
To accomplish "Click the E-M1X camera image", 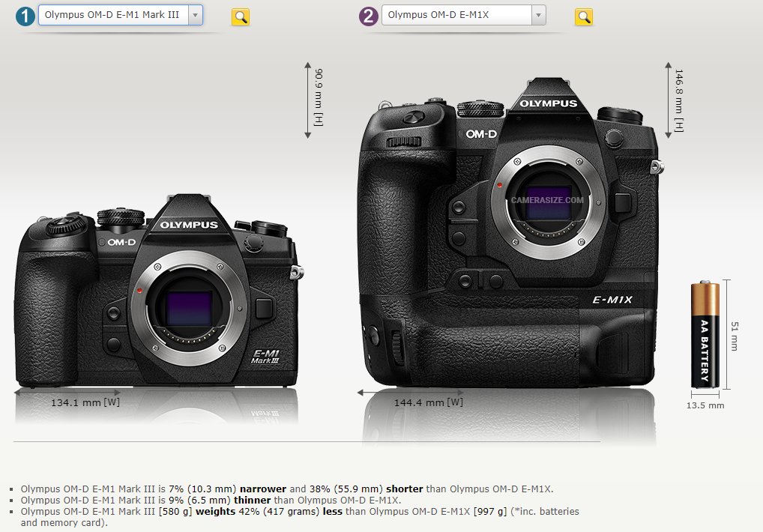I will [510, 232].
